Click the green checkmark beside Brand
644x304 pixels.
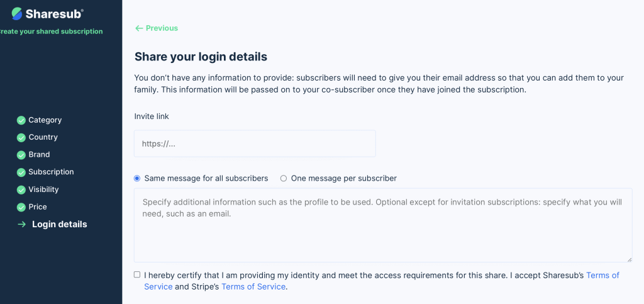[x=21, y=155]
